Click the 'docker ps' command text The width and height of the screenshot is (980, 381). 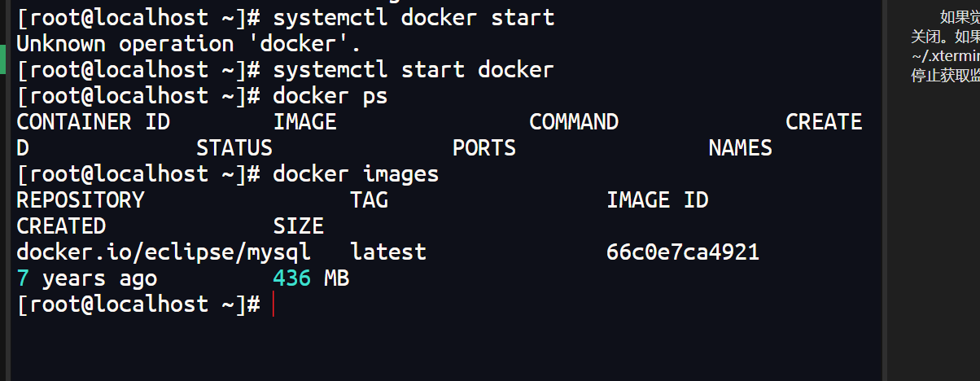pos(330,96)
